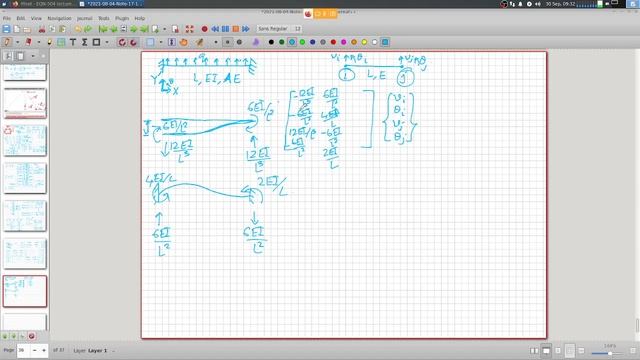Open the Plugin menu
This screenshot has width=640, height=360.
(122, 18)
